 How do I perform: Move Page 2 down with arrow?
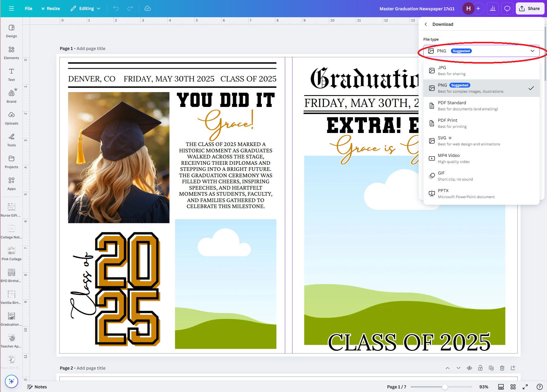click(459, 368)
